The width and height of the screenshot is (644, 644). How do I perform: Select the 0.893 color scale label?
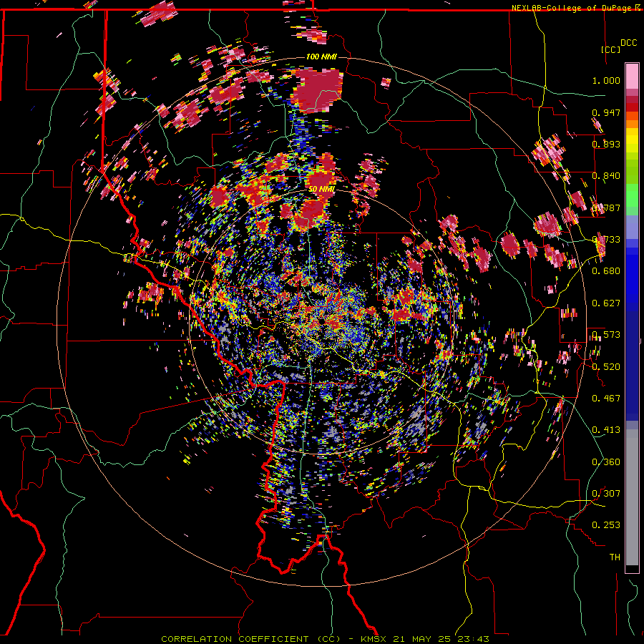tap(606, 144)
